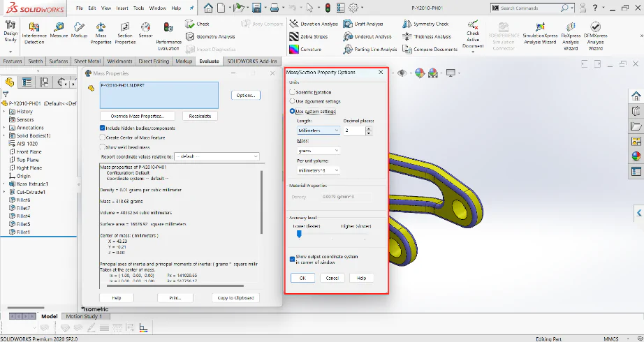Viewport: 644px width, 342px height.
Task: Open the File menu
Action: point(80,8)
